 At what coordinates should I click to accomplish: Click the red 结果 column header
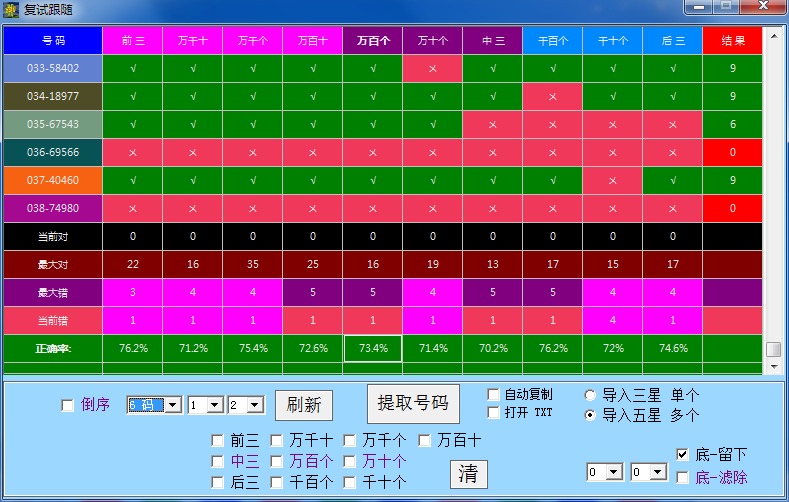click(732, 41)
